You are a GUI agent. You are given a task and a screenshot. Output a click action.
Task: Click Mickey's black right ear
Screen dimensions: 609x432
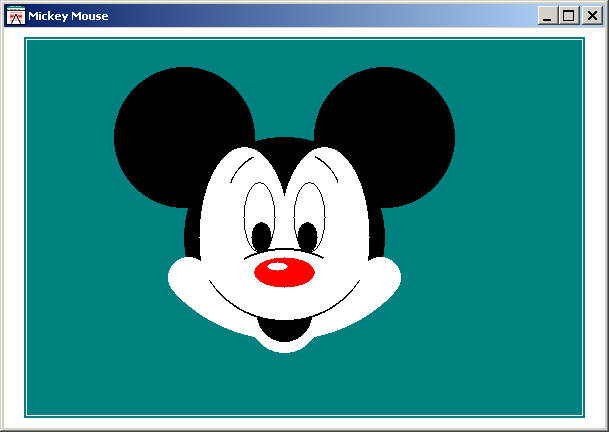385,137
